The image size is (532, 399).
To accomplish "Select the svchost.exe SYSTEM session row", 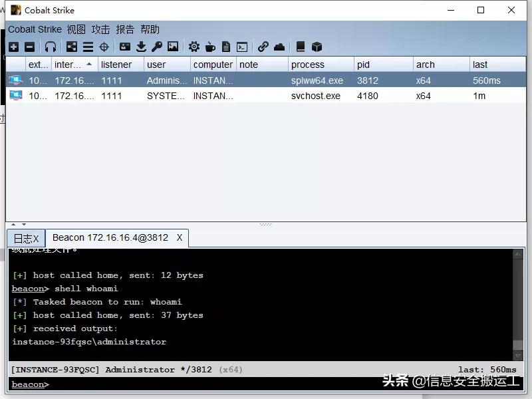I will [266, 96].
